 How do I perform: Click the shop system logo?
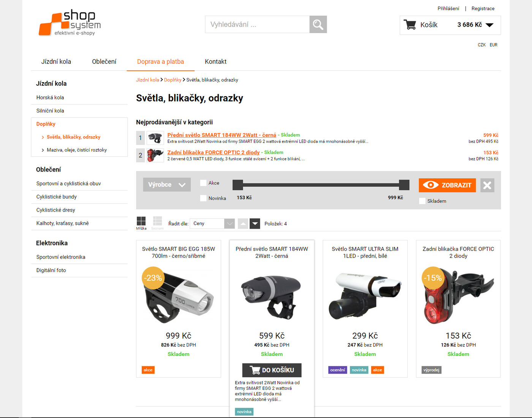(x=70, y=23)
